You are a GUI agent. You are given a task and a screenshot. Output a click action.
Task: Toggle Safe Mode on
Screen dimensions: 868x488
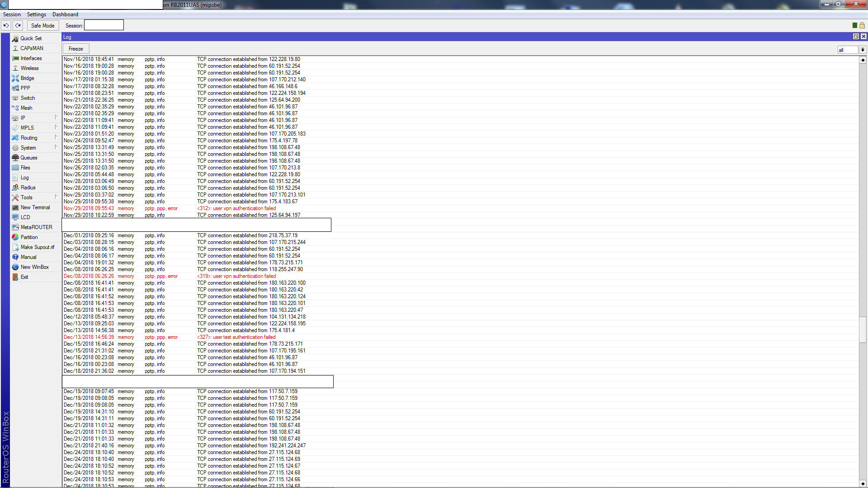[x=42, y=26]
